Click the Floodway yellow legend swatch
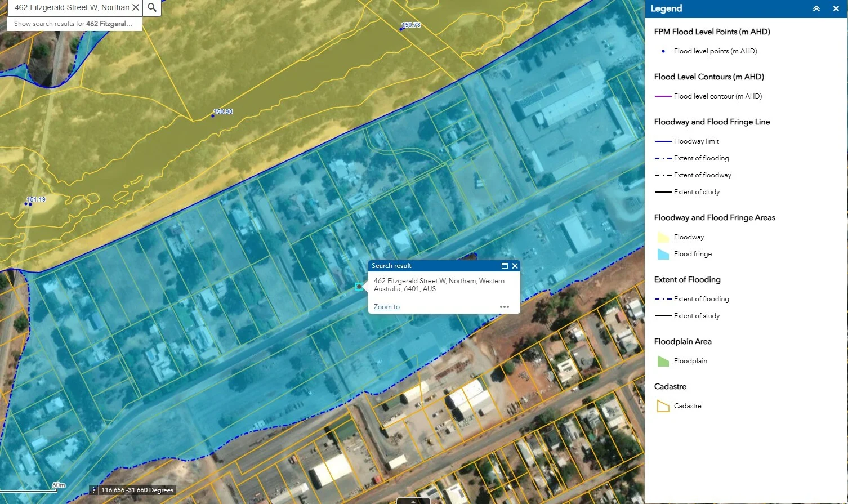This screenshot has height=504, width=848. point(663,237)
